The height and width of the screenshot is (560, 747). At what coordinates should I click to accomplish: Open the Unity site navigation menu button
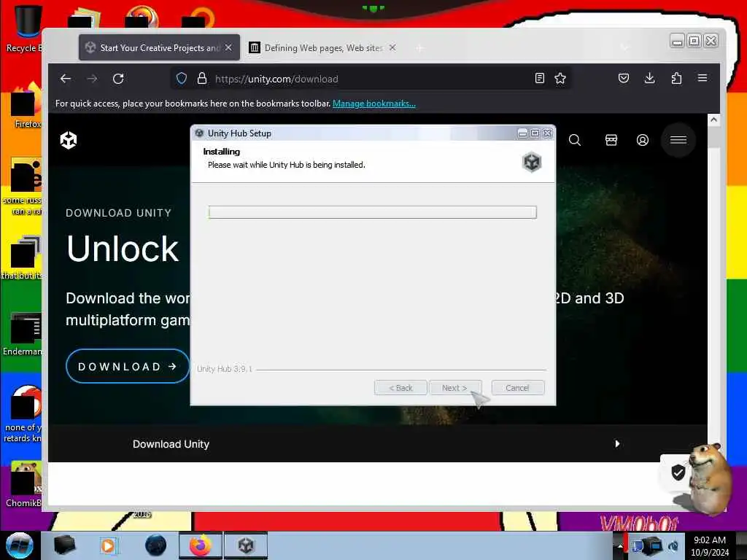[678, 140]
